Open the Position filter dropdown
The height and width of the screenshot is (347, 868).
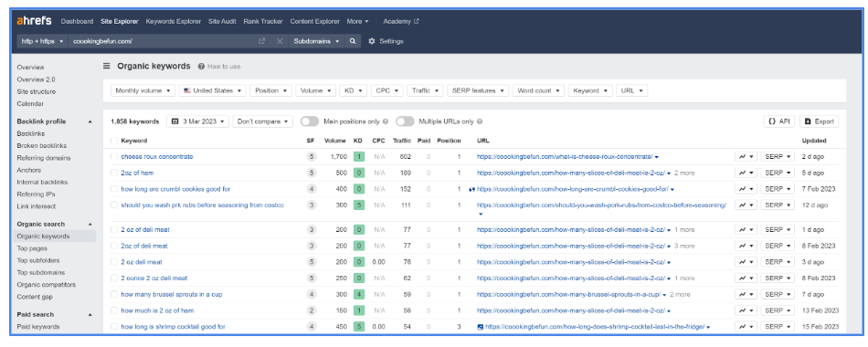270,90
